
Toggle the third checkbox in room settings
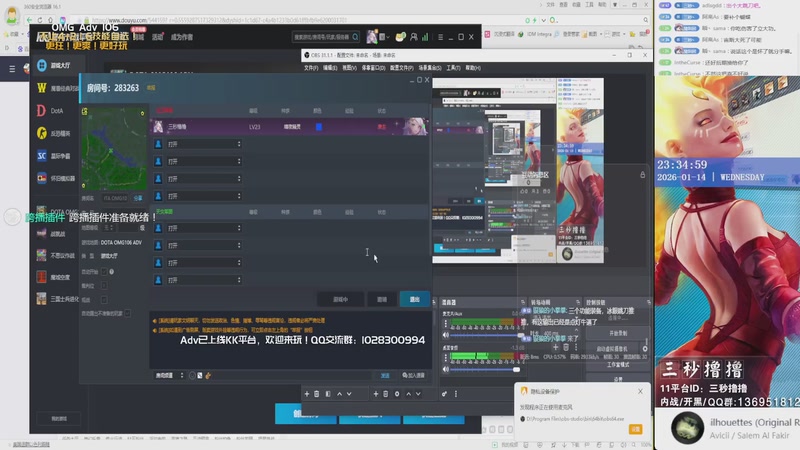(x=104, y=299)
